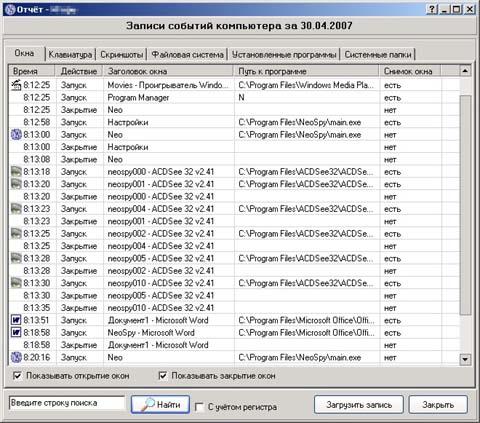This screenshot has width=480, height=423.
Task: Toggle 'Показывать открытие окон' checkbox
Action: click(x=17, y=376)
